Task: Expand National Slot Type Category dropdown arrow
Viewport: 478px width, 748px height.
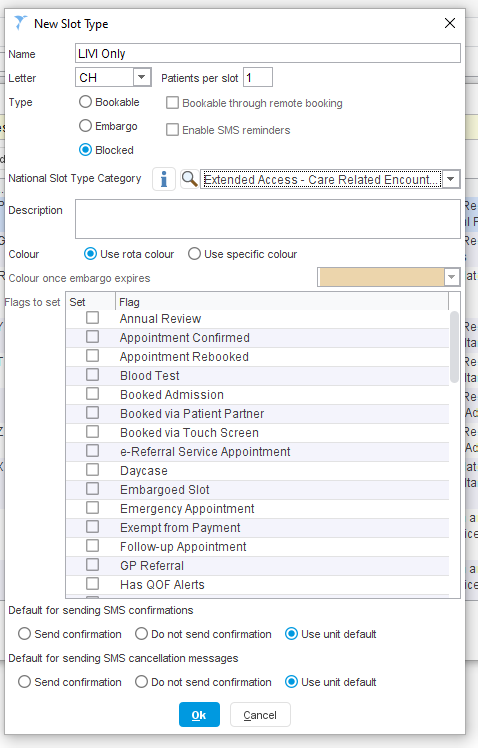Action: point(450,179)
